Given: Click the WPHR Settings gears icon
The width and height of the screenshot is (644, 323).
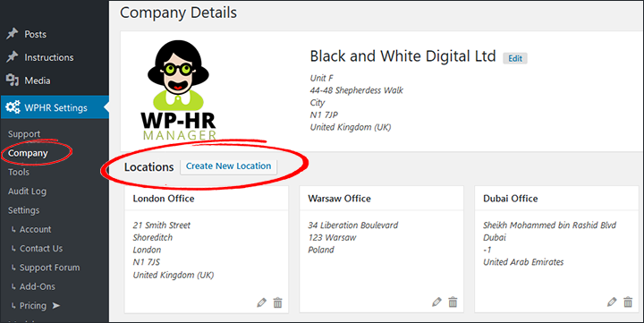Looking at the screenshot, I should pyautogui.click(x=13, y=107).
